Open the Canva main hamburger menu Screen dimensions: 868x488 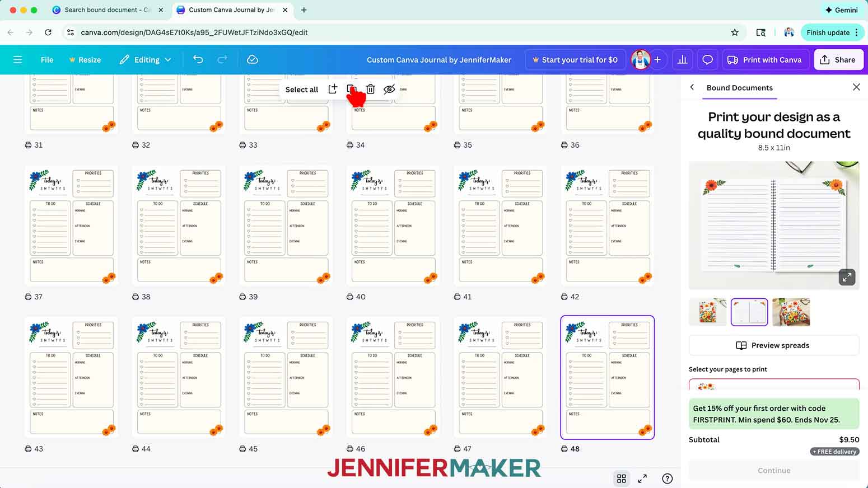point(18,59)
